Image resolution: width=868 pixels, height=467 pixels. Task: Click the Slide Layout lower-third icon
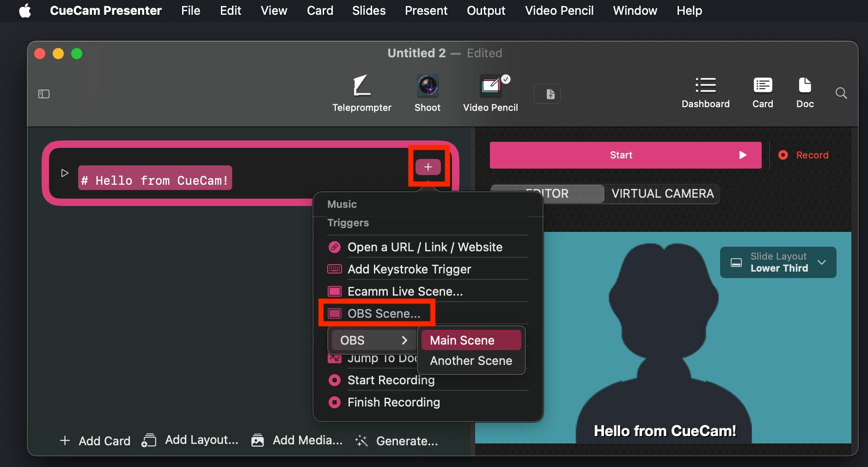tap(736, 262)
